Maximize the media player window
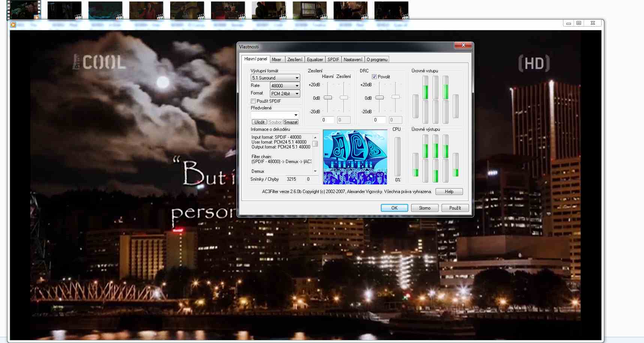This screenshot has width=644, height=343. 579,23
